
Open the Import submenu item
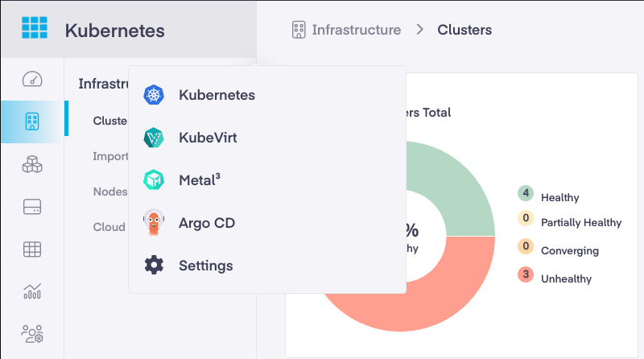110,156
